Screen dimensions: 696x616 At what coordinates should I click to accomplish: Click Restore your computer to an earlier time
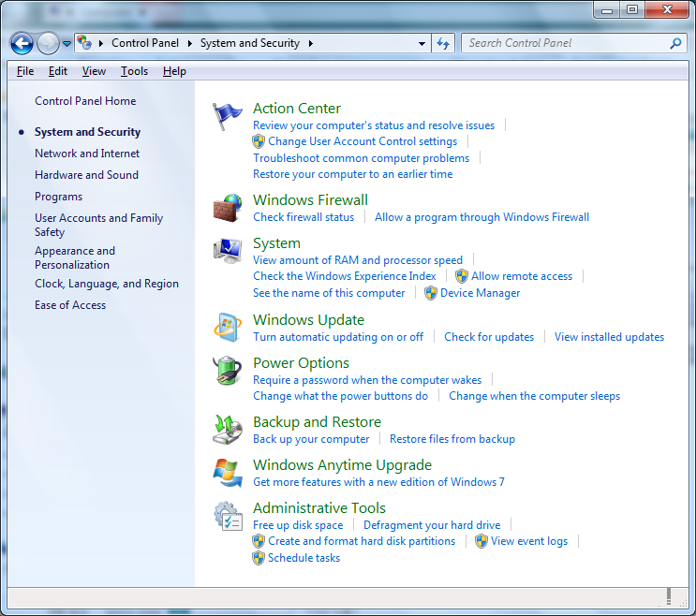353,174
